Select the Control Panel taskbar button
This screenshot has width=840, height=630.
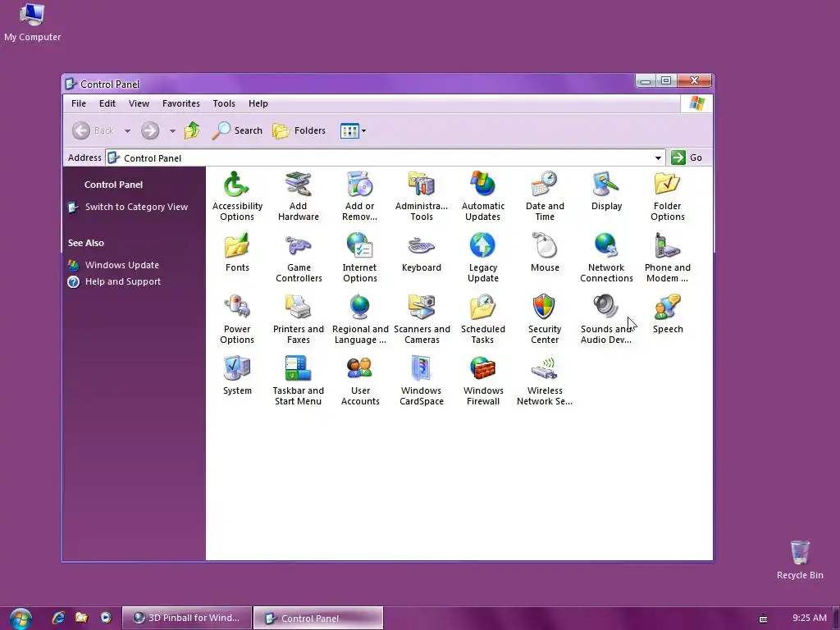(x=318, y=618)
